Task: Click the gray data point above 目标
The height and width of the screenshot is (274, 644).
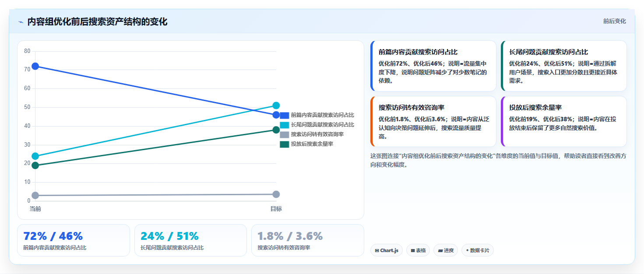Action: tap(276, 194)
